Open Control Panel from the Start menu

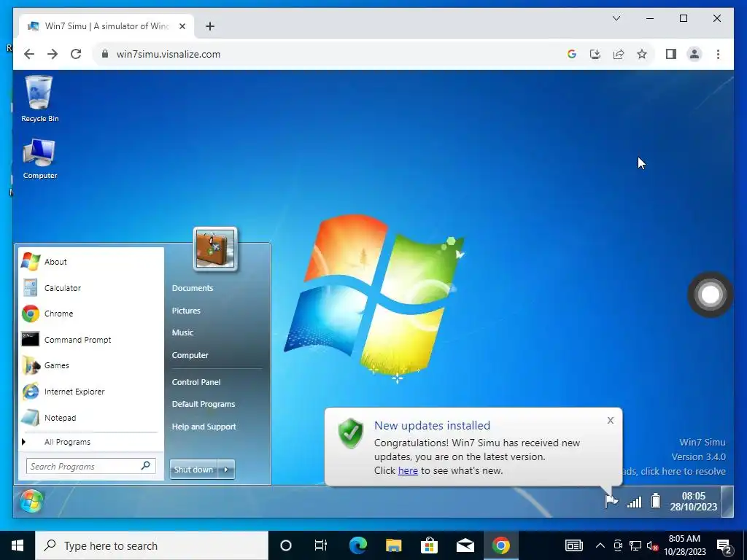coord(196,382)
